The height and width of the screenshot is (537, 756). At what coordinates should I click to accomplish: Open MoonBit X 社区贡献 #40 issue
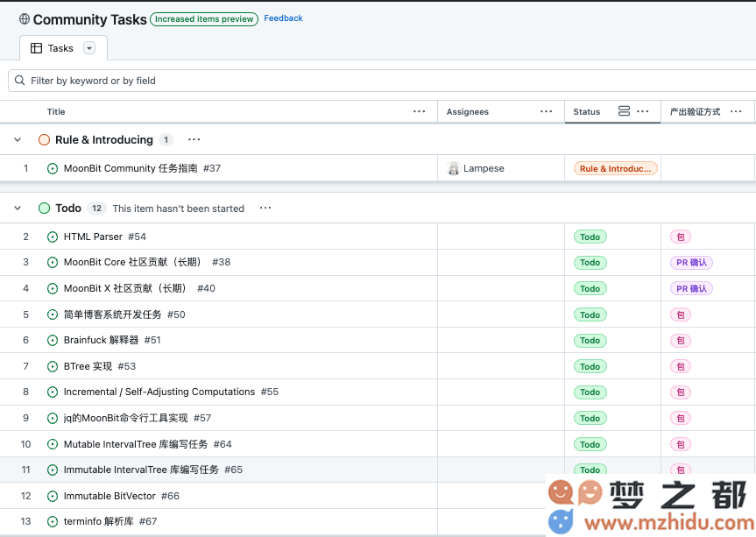139,288
